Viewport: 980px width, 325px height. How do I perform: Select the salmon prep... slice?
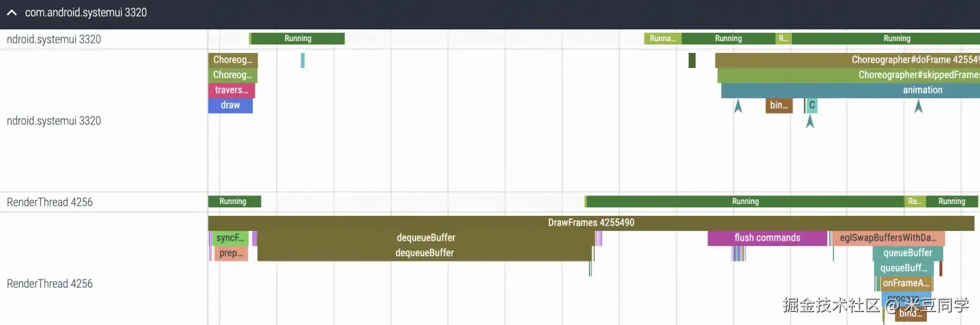[231, 253]
